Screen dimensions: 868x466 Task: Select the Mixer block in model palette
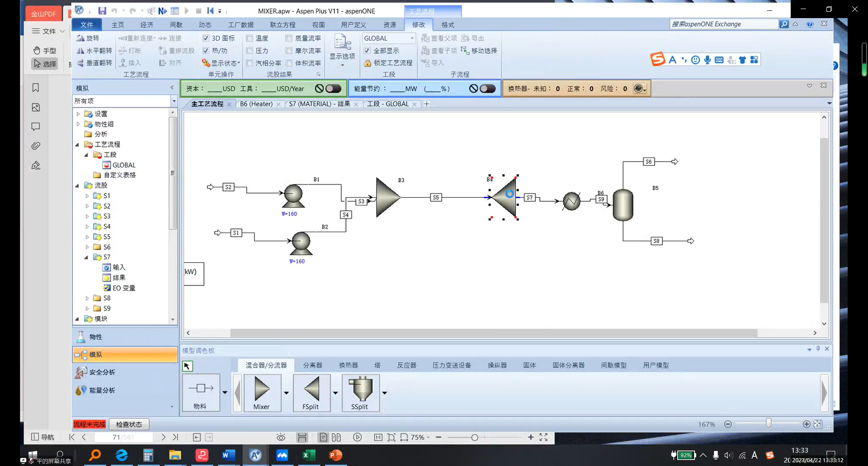(262, 393)
